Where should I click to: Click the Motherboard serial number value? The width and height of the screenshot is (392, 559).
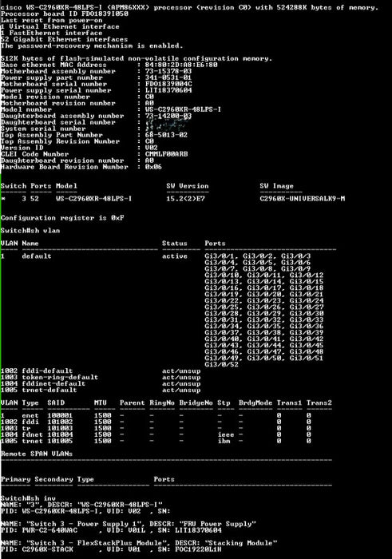click(x=168, y=84)
